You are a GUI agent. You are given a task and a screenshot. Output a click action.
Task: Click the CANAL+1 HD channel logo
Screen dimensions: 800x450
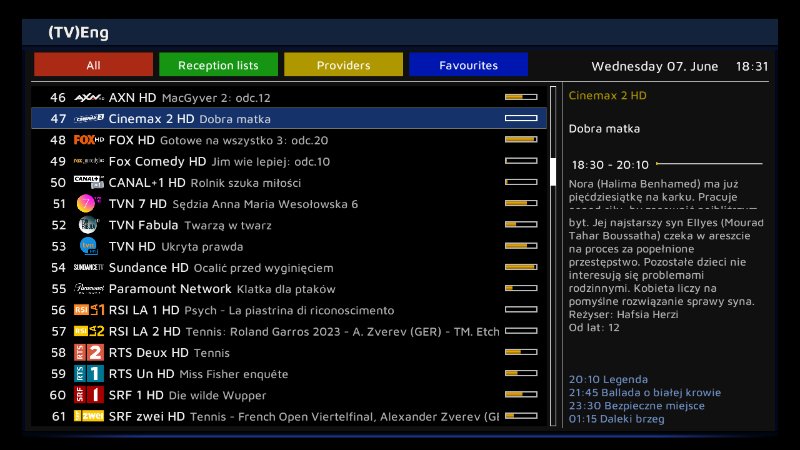tap(89, 182)
